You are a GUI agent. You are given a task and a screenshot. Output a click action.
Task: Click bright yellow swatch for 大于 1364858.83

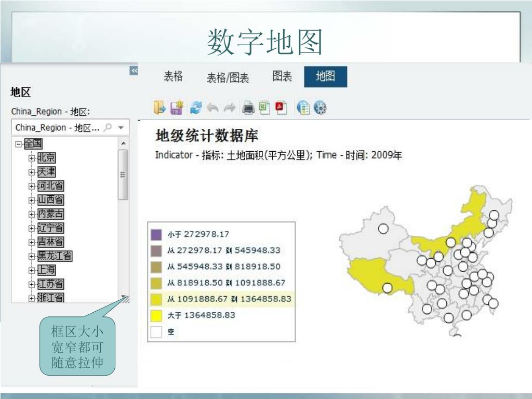(x=156, y=315)
